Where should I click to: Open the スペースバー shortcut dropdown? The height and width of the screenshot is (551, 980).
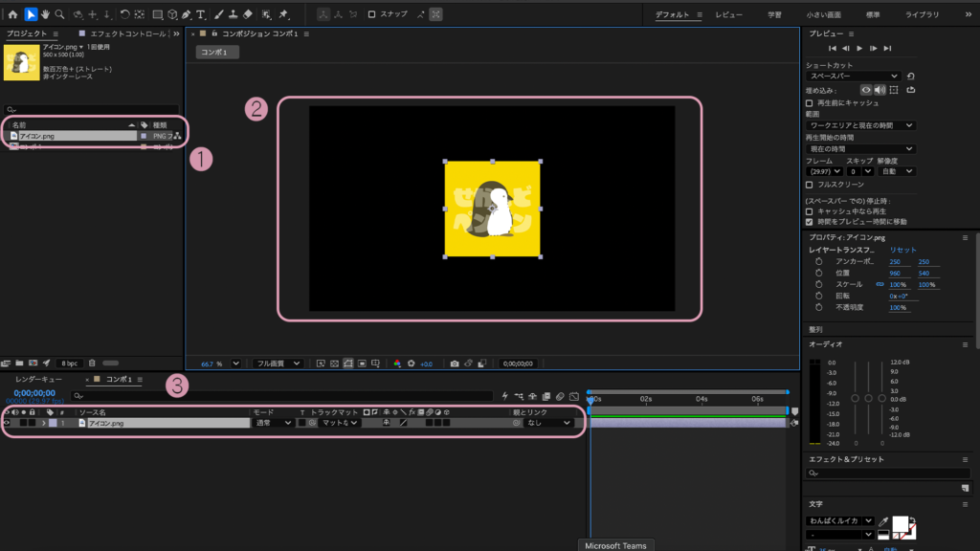coord(853,77)
